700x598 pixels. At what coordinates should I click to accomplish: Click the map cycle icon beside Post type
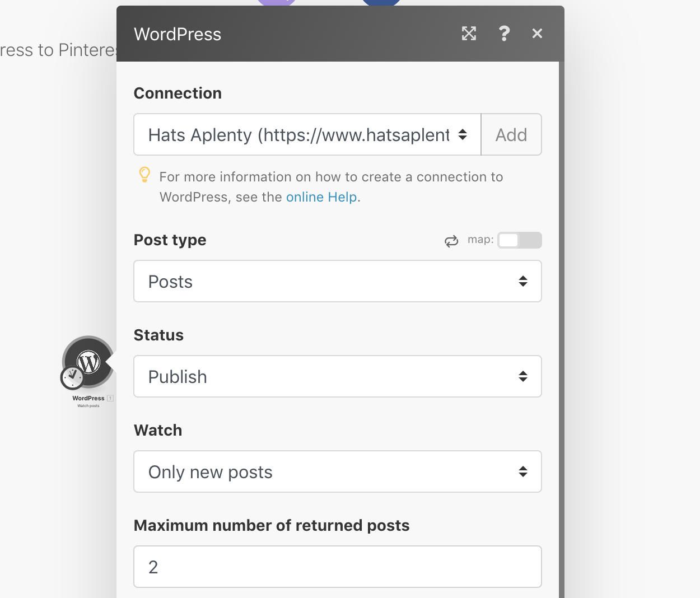[451, 240]
